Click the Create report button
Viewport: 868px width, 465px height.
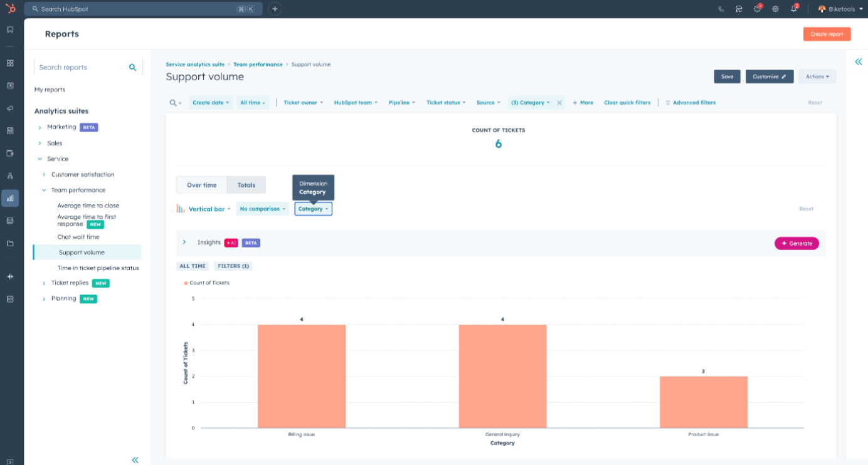coord(827,34)
